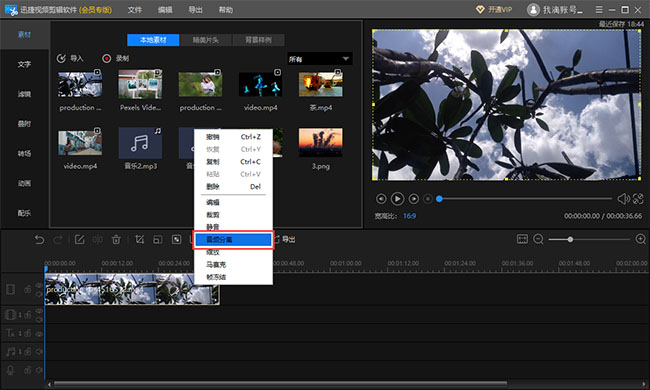Choose 马赛克 in the context menu
The height and width of the screenshot is (390, 650).
click(x=233, y=264)
